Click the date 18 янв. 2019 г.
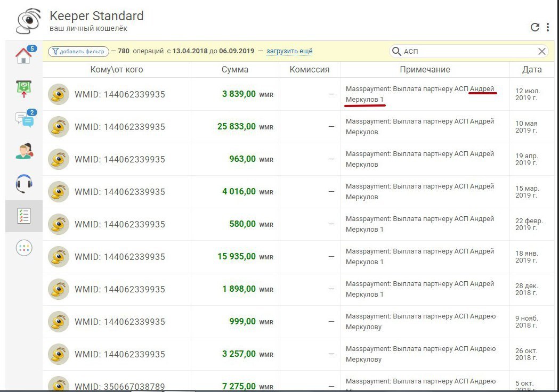 click(526, 257)
